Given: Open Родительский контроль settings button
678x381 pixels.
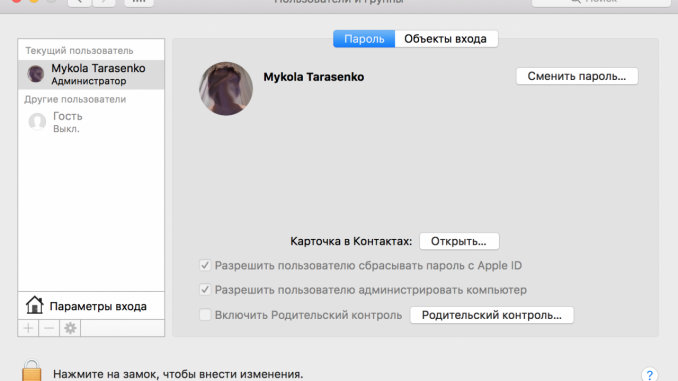Looking at the screenshot, I should click(x=492, y=315).
